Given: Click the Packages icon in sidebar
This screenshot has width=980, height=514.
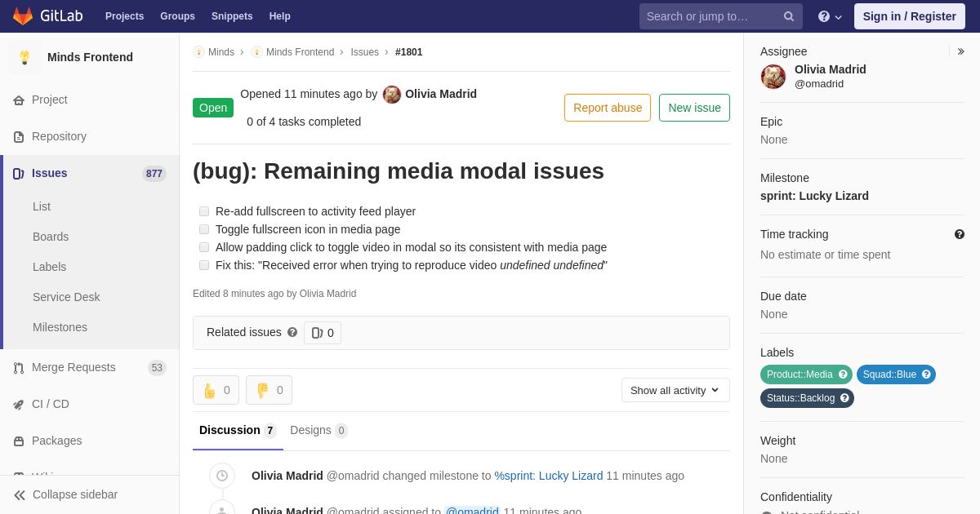Looking at the screenshot, I should click(19, 441).
